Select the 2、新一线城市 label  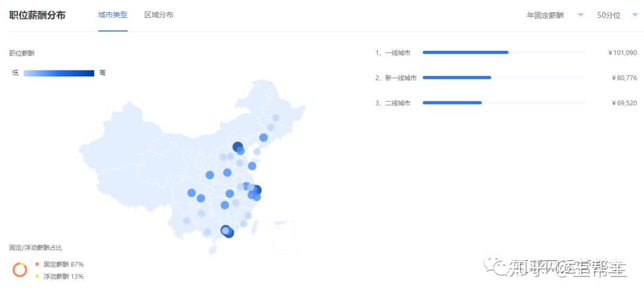[396, 78]
